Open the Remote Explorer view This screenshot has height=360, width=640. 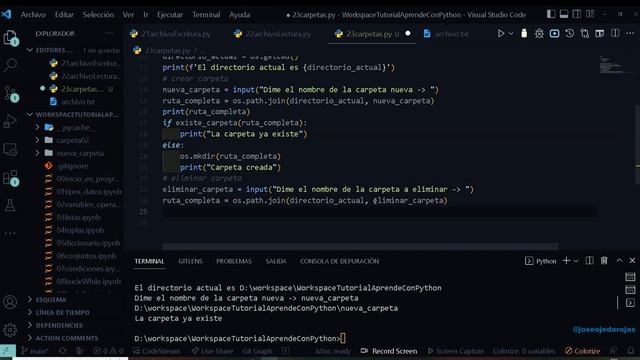tap(10, 150)
